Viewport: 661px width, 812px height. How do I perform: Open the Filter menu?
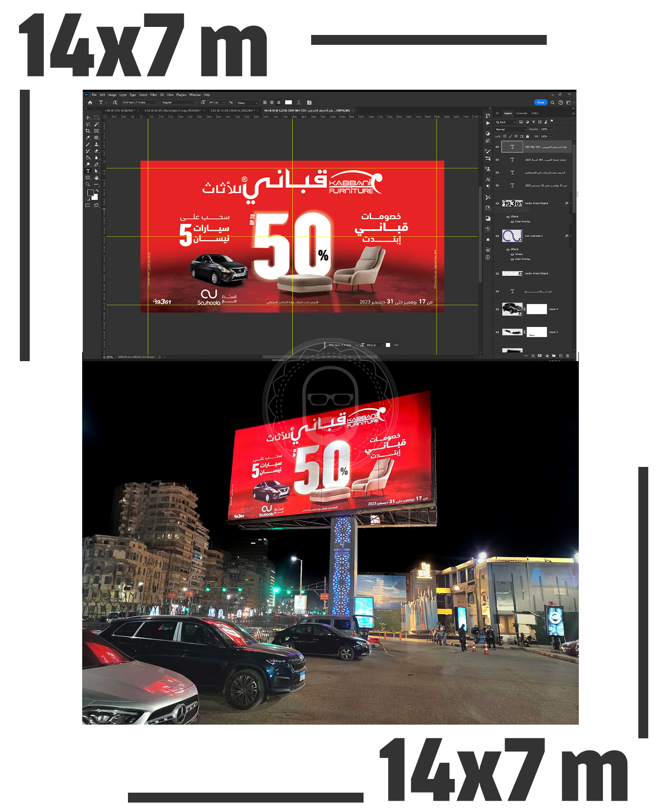(x=153, y=95)
